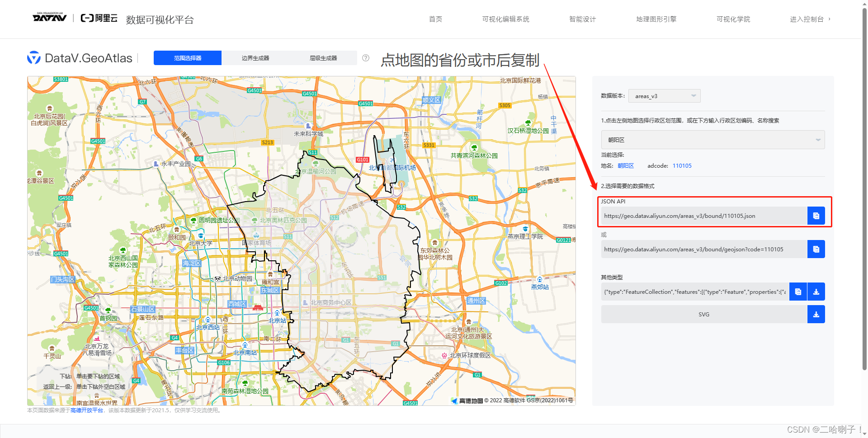Viewport: 868px width, 438px height.
Task: Click the 未来科学城 label on map
Action: tap(308, 134)
